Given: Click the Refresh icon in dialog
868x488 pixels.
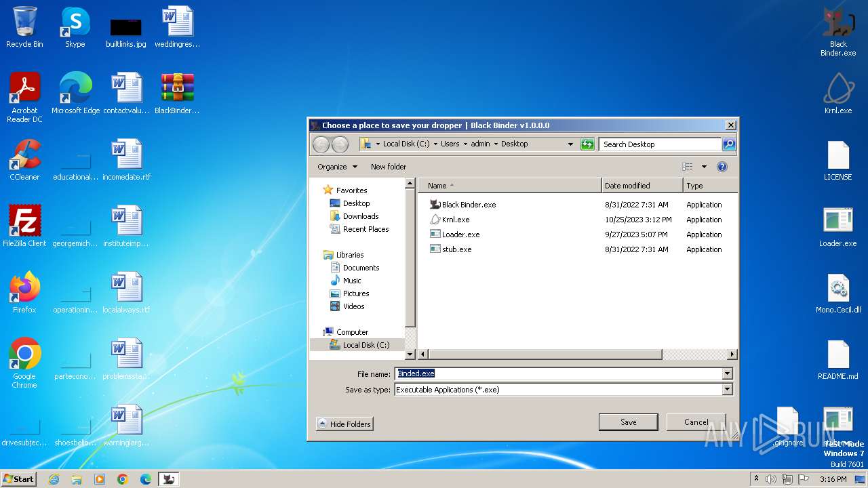Looking at the screenshot, I should click(x=587, y=144).
